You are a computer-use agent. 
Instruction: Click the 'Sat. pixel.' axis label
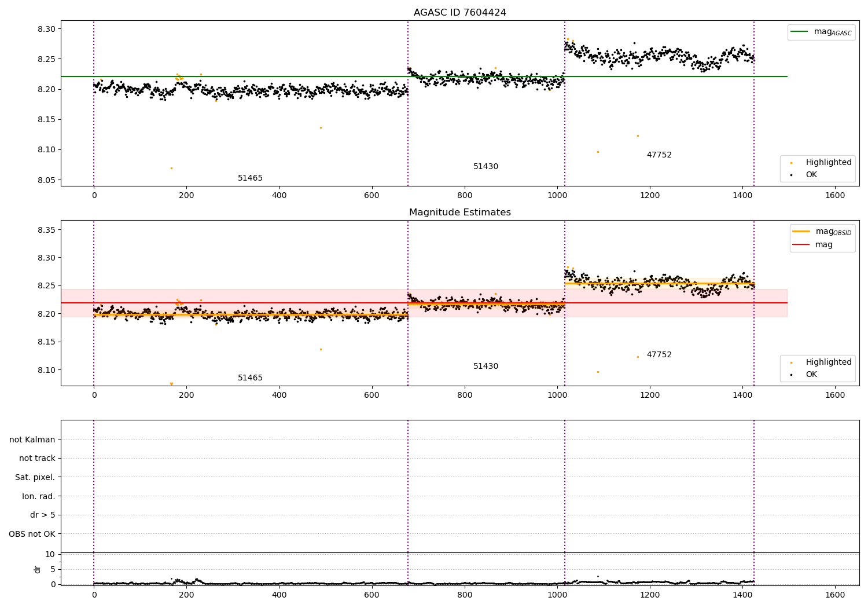(x=35, y=478)
